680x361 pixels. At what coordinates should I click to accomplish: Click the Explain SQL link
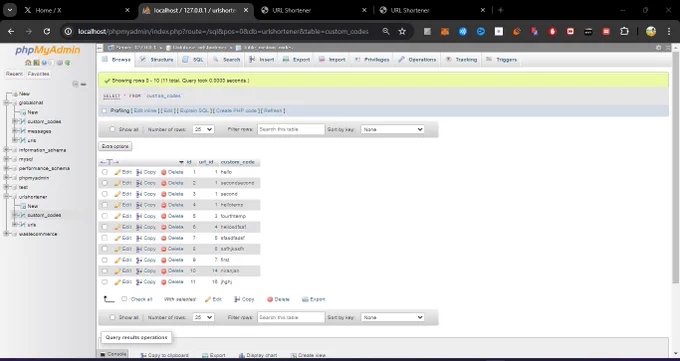(x=195, y=111)
